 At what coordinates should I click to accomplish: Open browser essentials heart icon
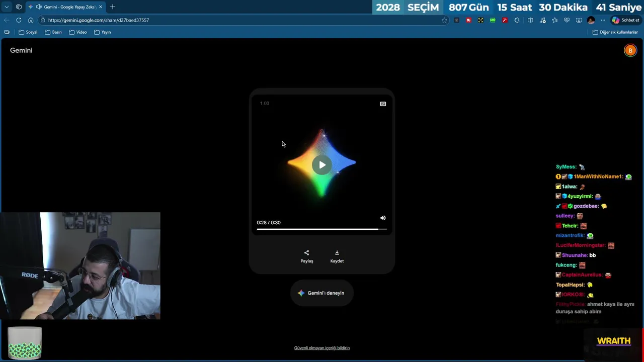pyautogui.click(x=567, y=20)
